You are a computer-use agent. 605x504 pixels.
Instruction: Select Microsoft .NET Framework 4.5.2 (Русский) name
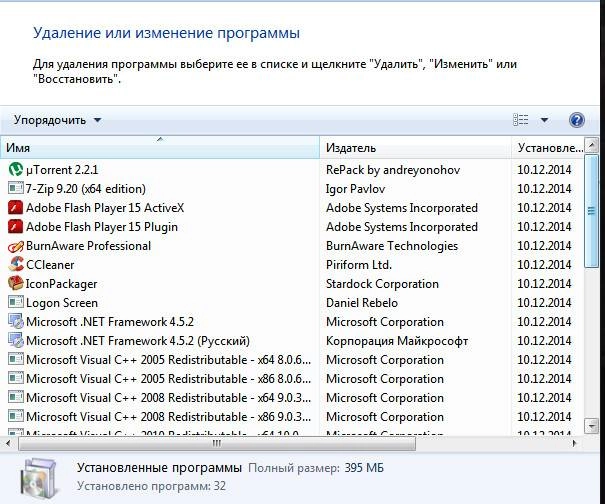click(138, 341)
